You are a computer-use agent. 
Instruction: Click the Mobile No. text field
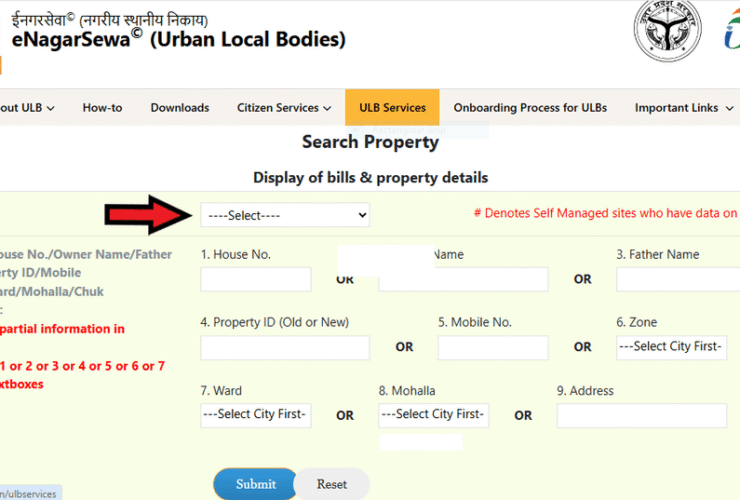pos(493,347)
